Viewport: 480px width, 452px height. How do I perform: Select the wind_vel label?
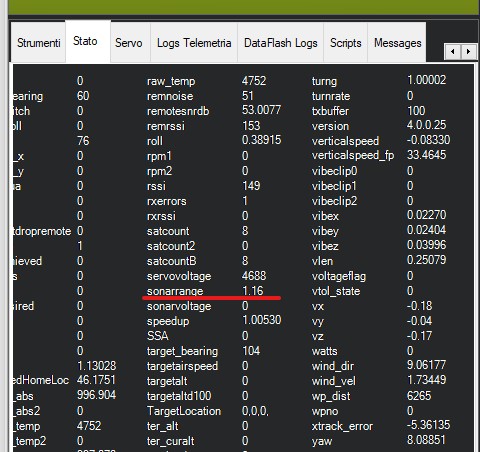tap(333, 381)
